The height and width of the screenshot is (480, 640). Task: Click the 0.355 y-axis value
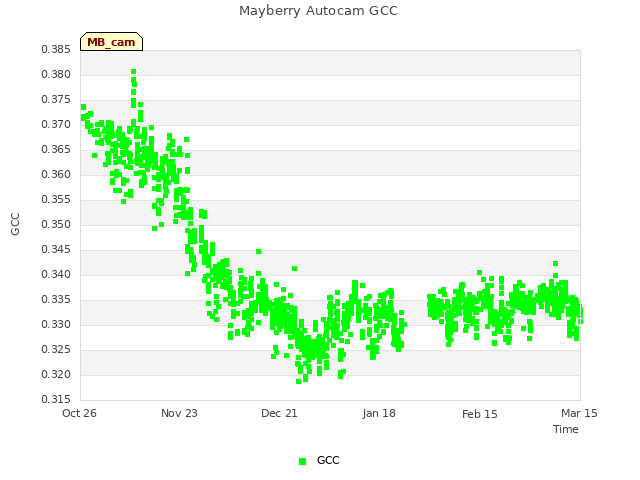point(56,200)
